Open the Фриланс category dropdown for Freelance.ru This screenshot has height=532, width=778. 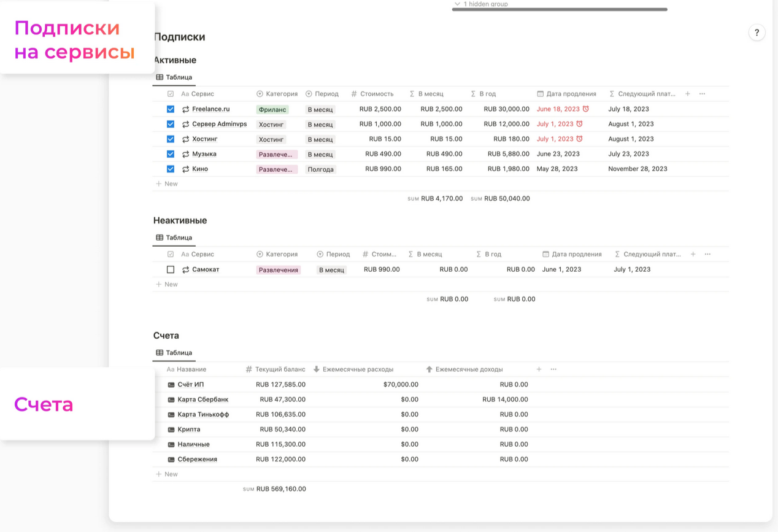pyautogui.click(x=272, y=110)
